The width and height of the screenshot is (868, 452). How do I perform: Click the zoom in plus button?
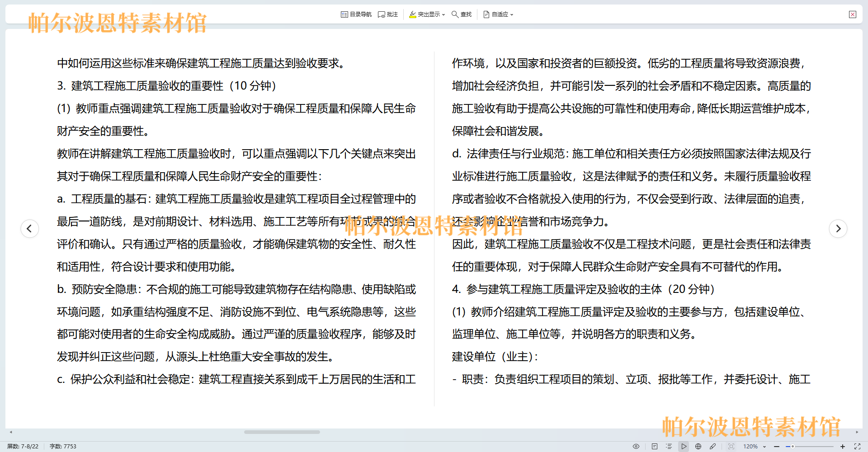tap(843, 446)
